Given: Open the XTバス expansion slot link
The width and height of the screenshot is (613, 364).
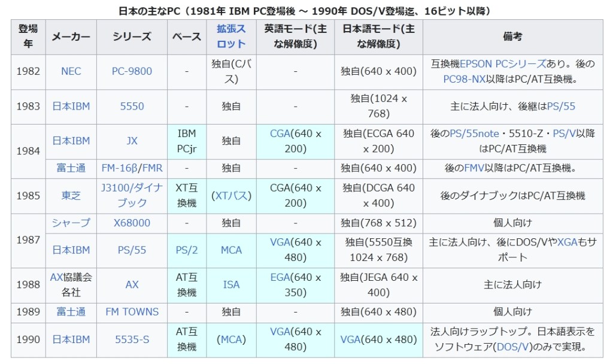Looking at the screenshot, I should (x=231, y=196).
